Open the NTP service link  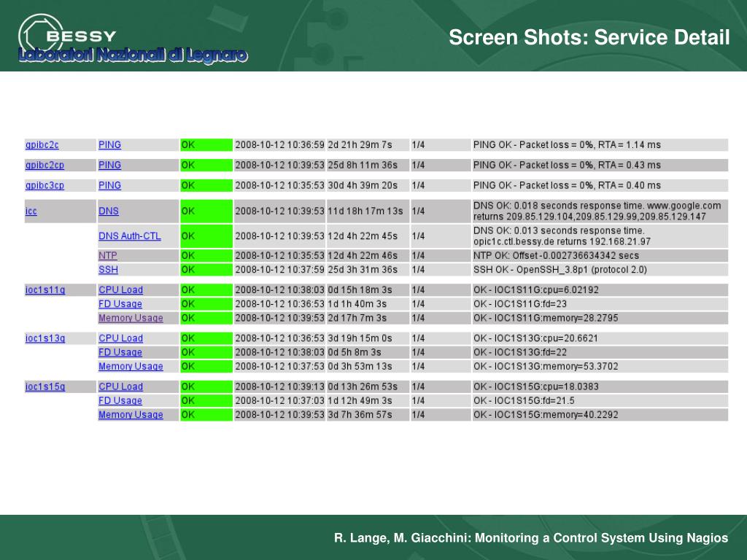click(108, 256)
